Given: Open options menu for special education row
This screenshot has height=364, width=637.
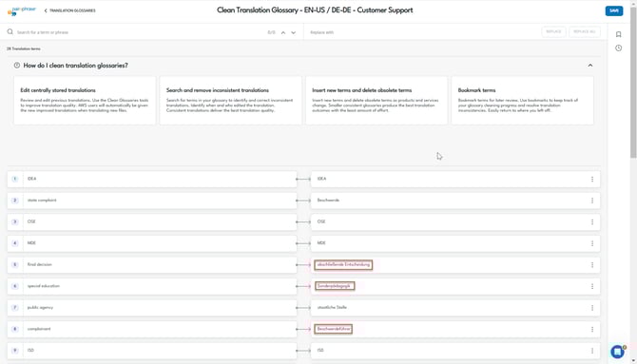Looking at the screenshot, I should click(592, 286).
